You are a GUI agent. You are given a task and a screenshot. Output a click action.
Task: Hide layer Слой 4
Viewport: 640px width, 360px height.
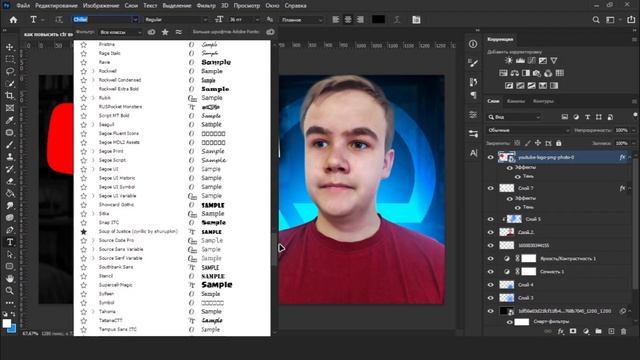pos(491,285)
